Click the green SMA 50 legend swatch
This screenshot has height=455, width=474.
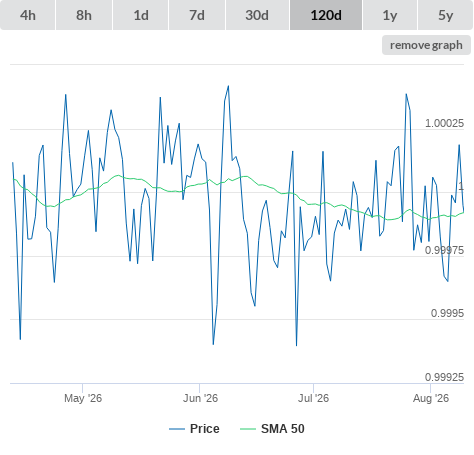pyautogui.click(x=248, y=429)
